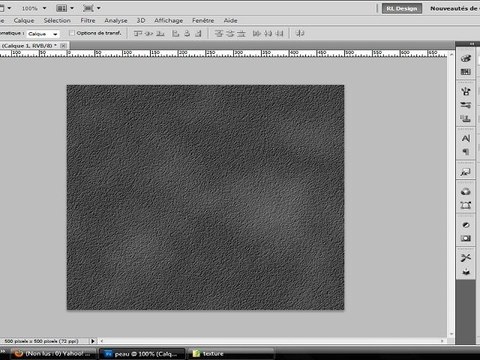The image size is (480, 360).
Task: Open the Calque menu
Action: 24,20
